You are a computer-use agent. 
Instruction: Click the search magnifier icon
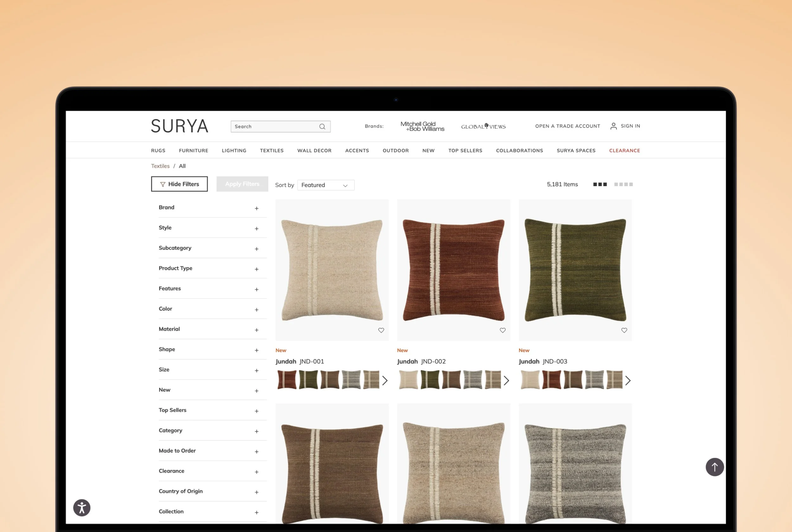(322, 126)
